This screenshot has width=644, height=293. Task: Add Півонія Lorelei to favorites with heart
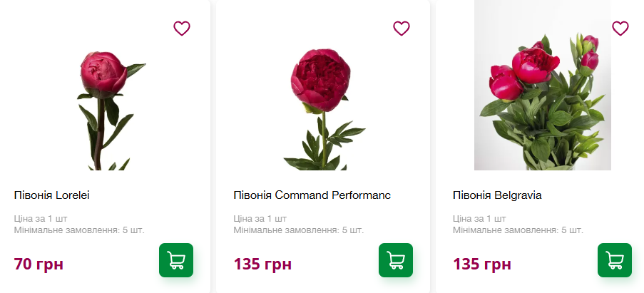[x=182, y=29]
